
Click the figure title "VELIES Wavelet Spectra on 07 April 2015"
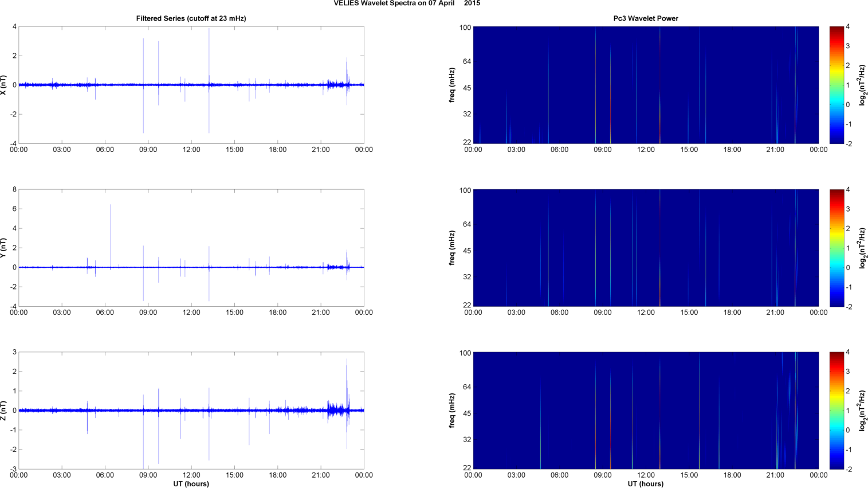point(407,3)
